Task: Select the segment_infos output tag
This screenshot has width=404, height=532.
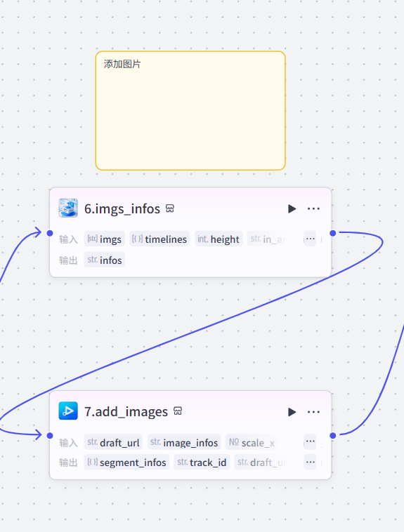Action: click(126, 462)
